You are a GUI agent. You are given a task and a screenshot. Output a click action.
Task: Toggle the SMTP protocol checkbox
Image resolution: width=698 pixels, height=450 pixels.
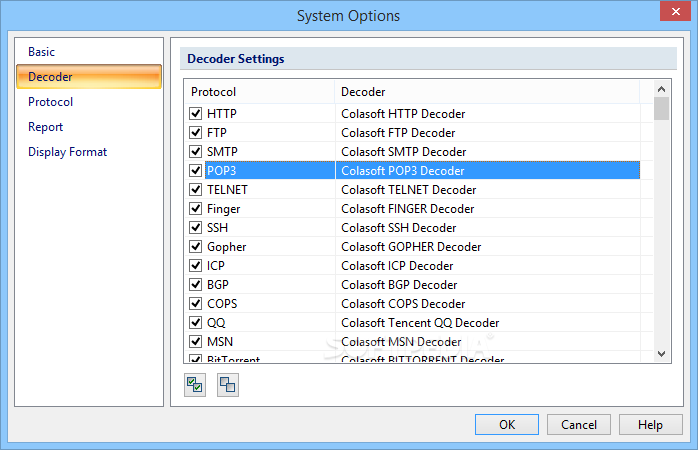tap(195, 151)
